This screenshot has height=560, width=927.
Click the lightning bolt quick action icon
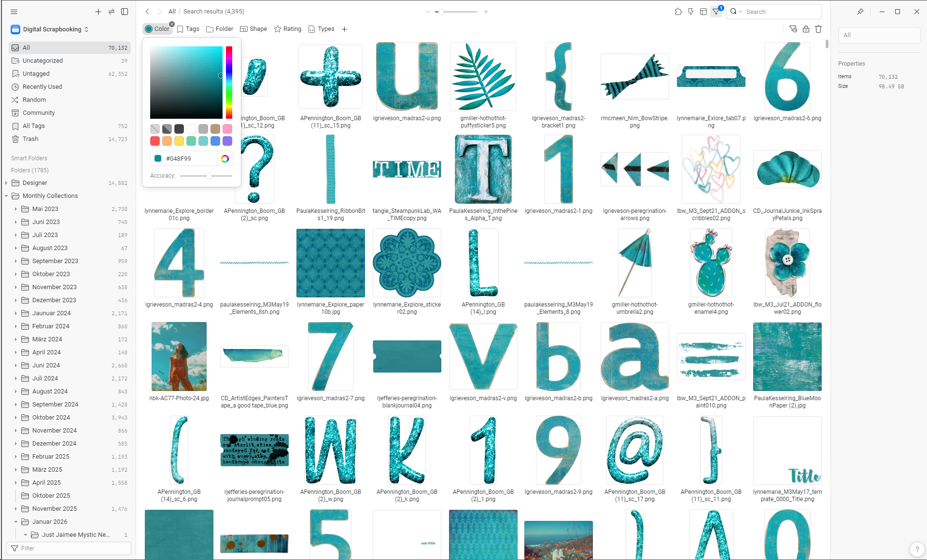[691, 12]
